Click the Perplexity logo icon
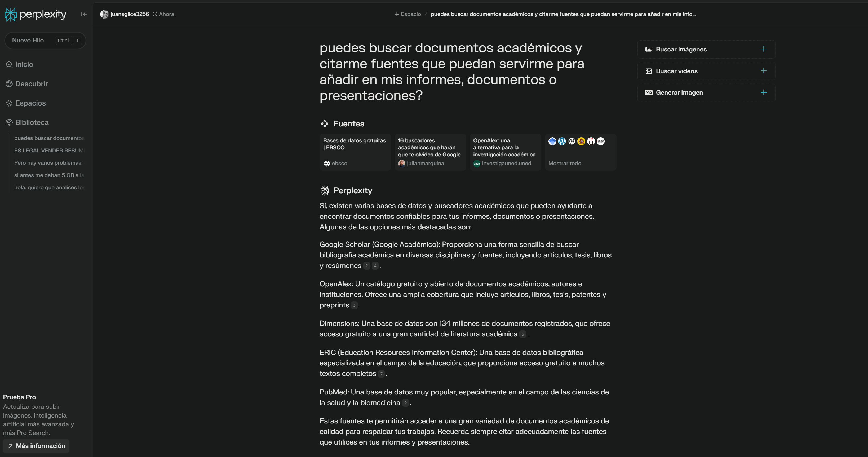 [11, 15]
